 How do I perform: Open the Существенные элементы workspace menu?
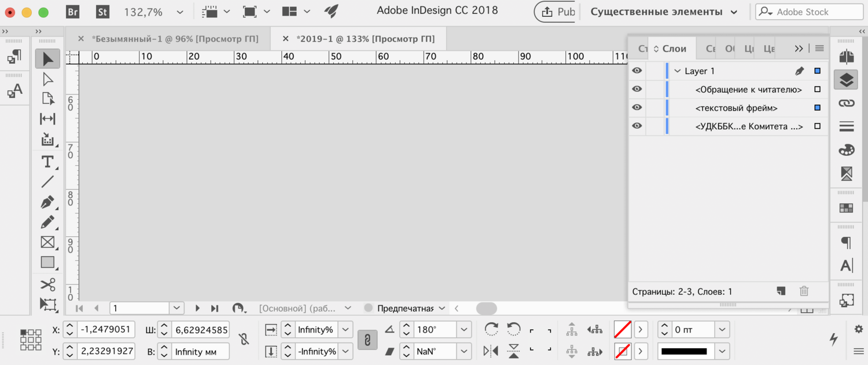pyautogui.click(x=664, y=12)
